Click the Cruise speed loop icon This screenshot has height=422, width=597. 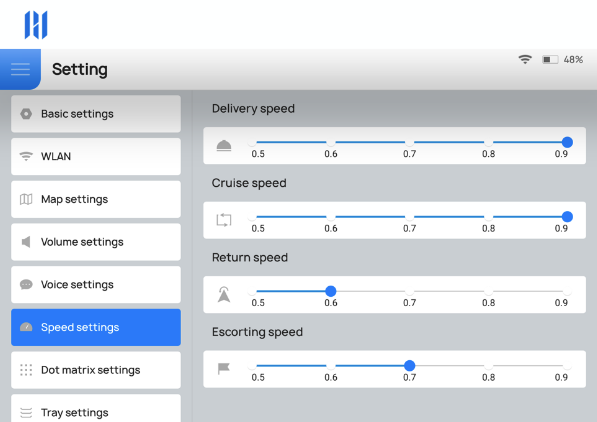[x=224, y=220]
